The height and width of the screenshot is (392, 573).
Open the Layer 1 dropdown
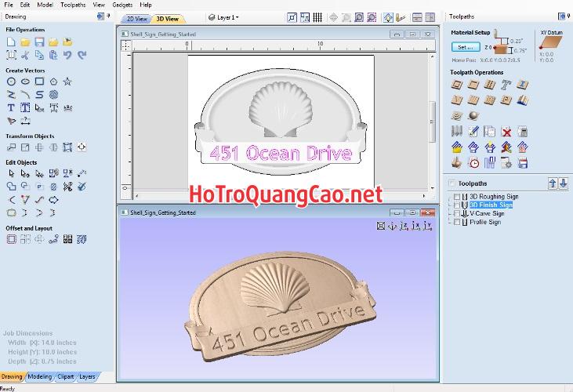pos(227,17)
